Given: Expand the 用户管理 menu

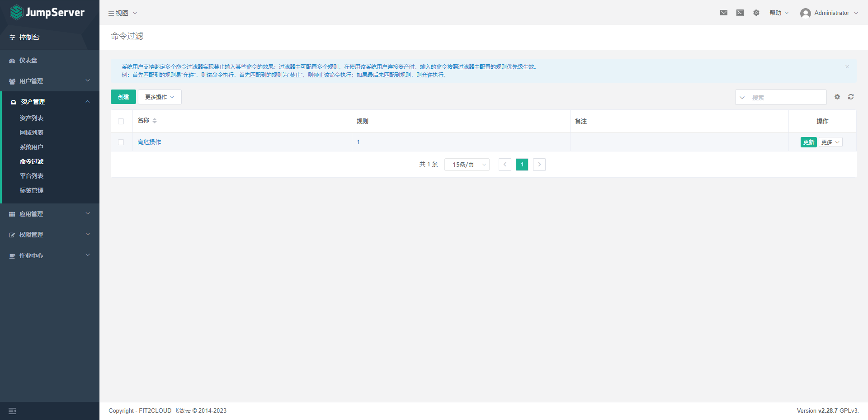Looking at the screenshot, I should [50, 81].
